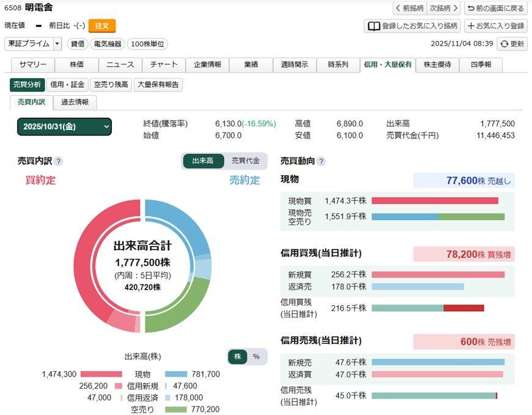Screen dimensions: 532x415
Task: Toggle volume display to percent (%)
Action: coord(256,356)
